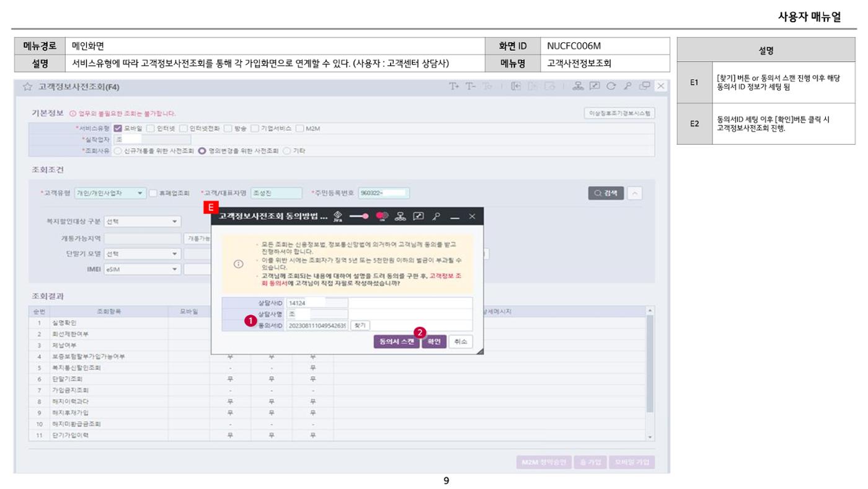Click the info icon in the dialog notice

pyautogui.click(x=237, y=264)
